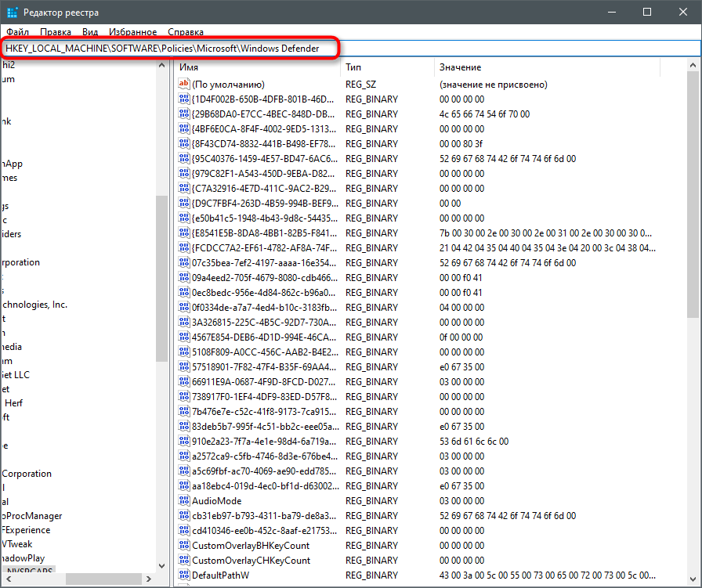The image size is (702, 588).
Task: Open the Вид menu
Action: pos(90,32)
